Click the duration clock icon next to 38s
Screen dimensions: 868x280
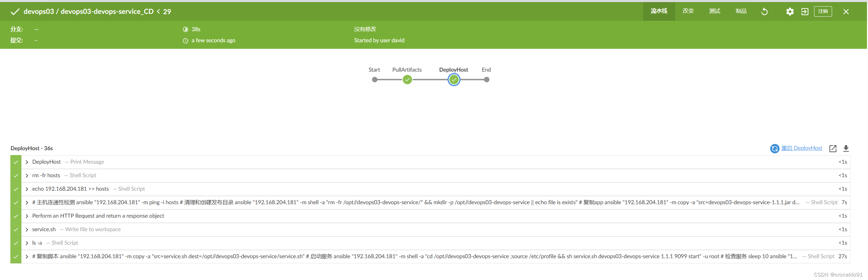(x=186, y=29)
